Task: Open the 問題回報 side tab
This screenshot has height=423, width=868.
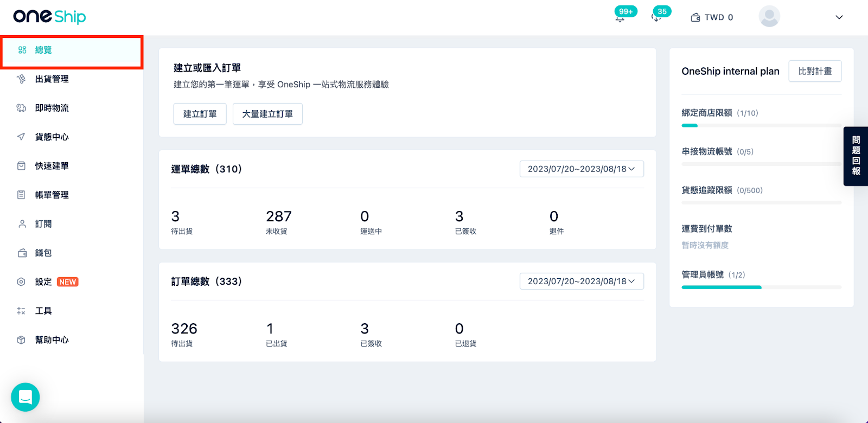Action: pos(856,156)
